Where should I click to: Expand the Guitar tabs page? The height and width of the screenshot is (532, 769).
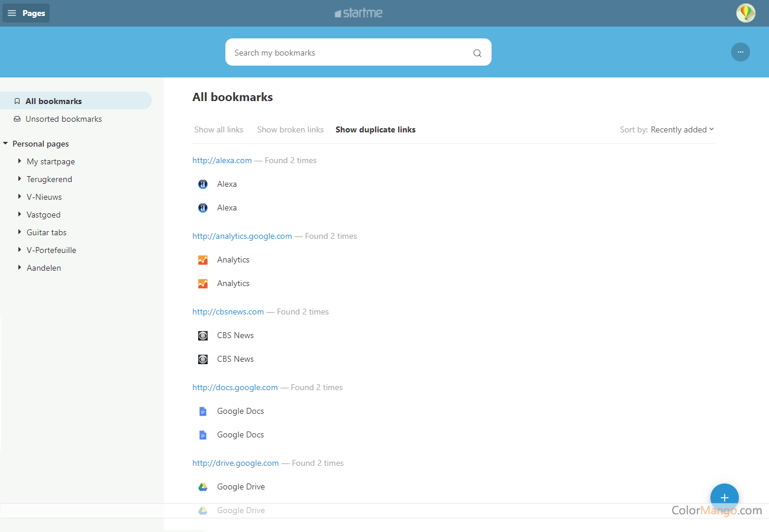coord(20,232)
